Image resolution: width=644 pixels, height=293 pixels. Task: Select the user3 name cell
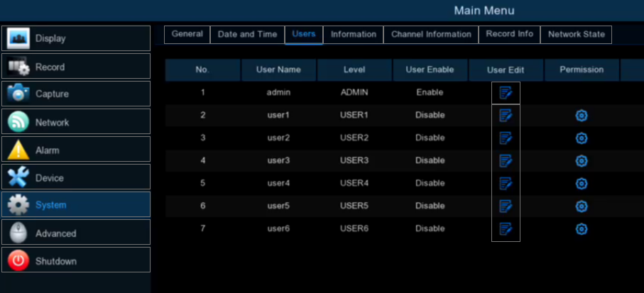pyautogui.click(x=278, y=160)
